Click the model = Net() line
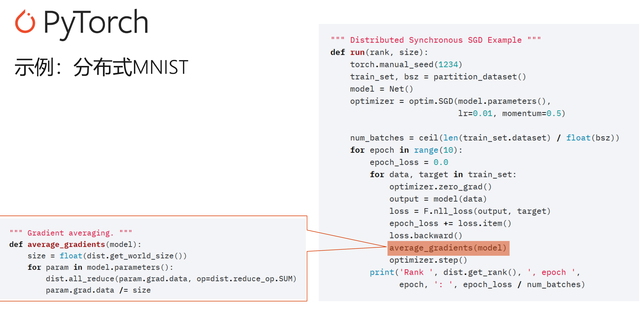The image size is (644, 312). 381,89
